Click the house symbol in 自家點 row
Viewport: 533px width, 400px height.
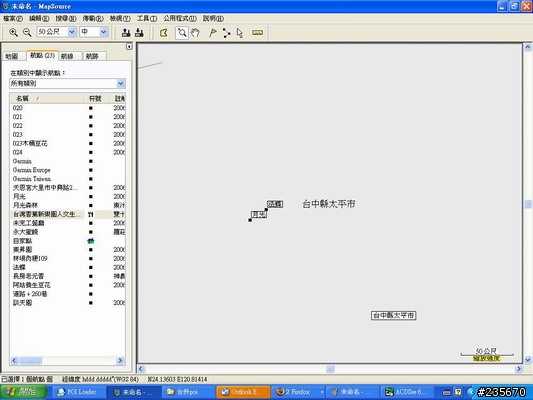click(x=91, y=241)
